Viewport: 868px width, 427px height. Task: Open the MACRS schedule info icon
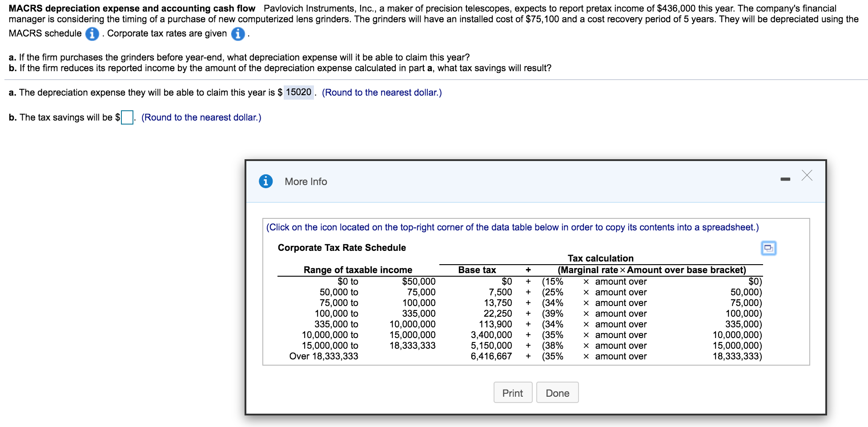(91, 33)
